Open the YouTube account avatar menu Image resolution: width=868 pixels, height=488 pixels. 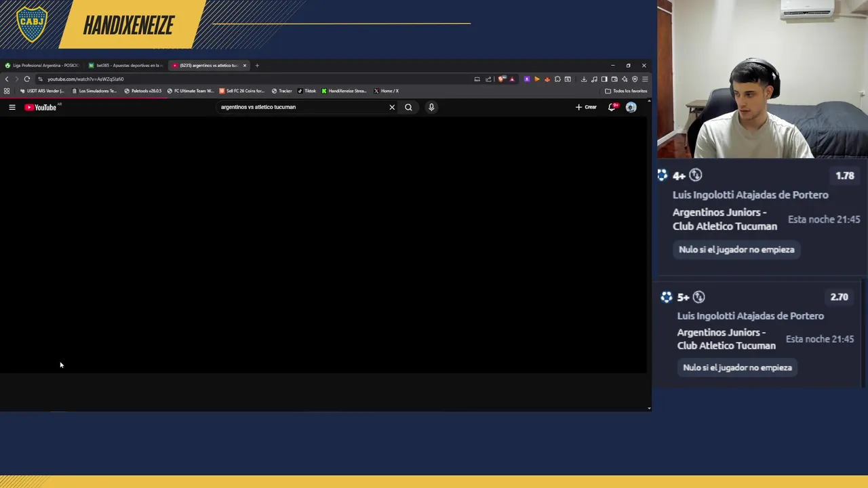tap(631, 107)
